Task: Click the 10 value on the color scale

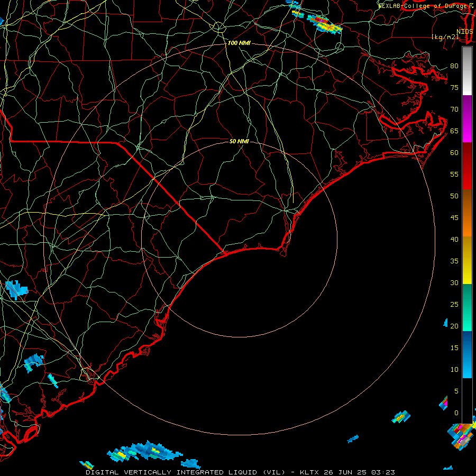Action: pos(454,370)
